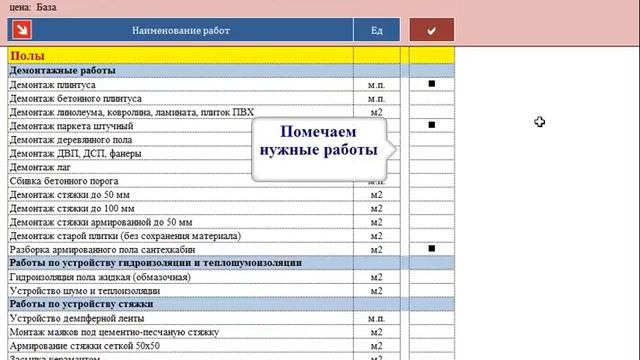640x360 pixels.
Task: Select the 'Демонтаж деревянного пола' row name
Action: pos(71,140)
